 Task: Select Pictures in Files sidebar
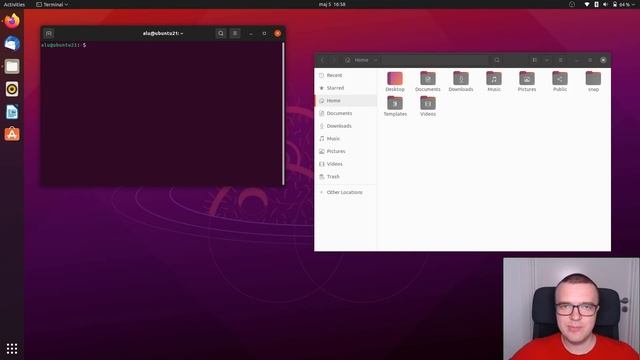(x=346, y=151)
